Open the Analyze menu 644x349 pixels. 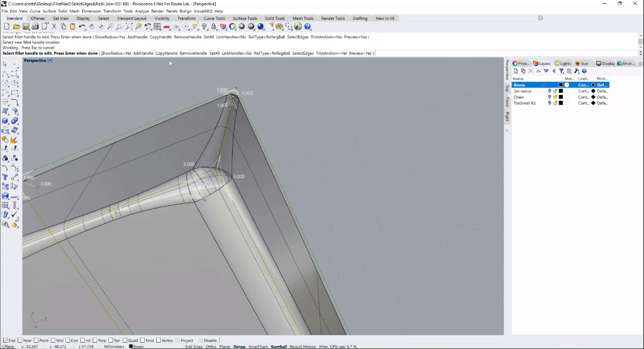point(142,11)
